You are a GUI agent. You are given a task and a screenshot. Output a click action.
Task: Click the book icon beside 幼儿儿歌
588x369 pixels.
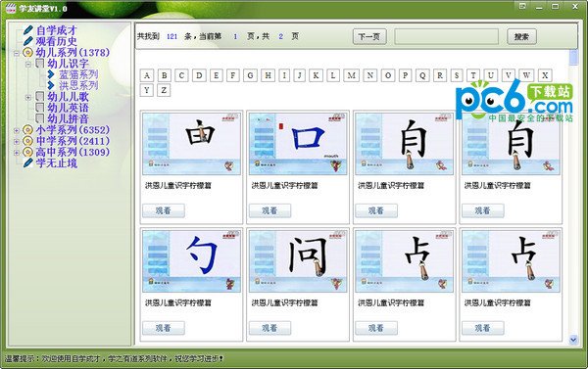click(40, 97)
